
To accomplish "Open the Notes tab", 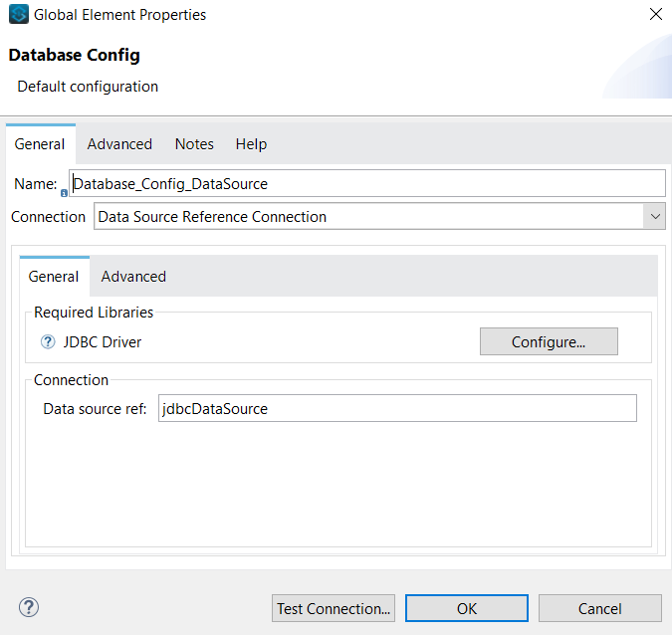I will coord(194,144).
